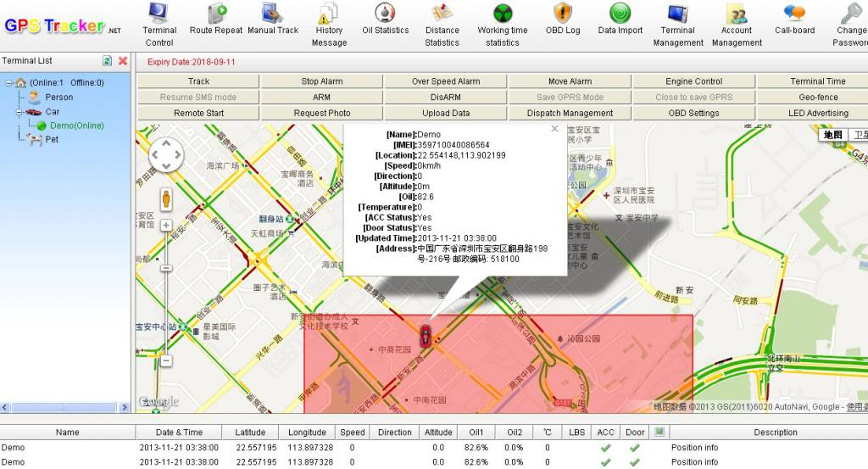
Task: Click the Request Photo button
Action: click(x=322, y=113)
